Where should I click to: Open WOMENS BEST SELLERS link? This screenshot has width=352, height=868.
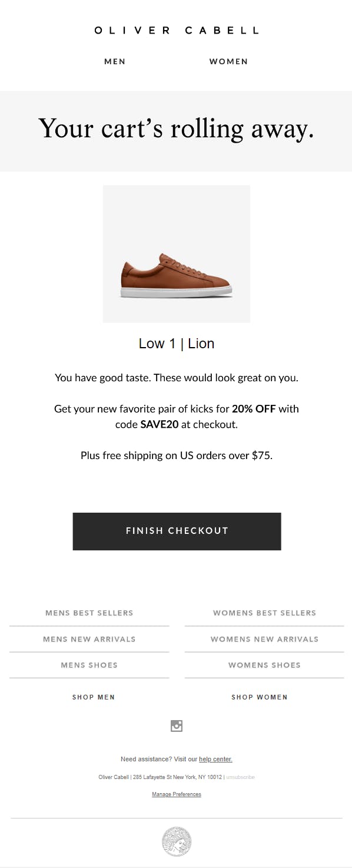tap(264, 613)
